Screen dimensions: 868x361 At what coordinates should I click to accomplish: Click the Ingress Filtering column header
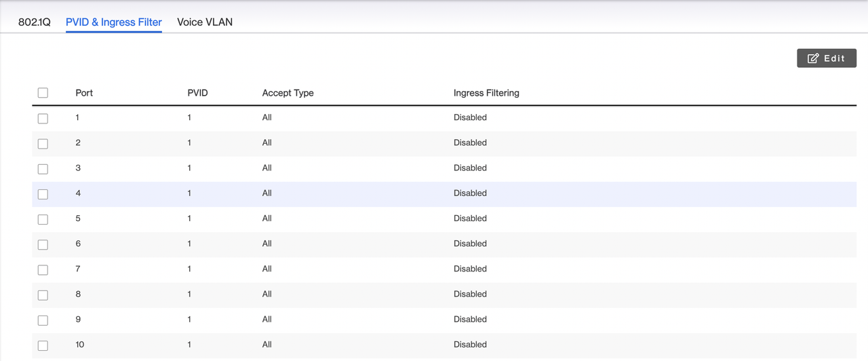click(486, 93)
